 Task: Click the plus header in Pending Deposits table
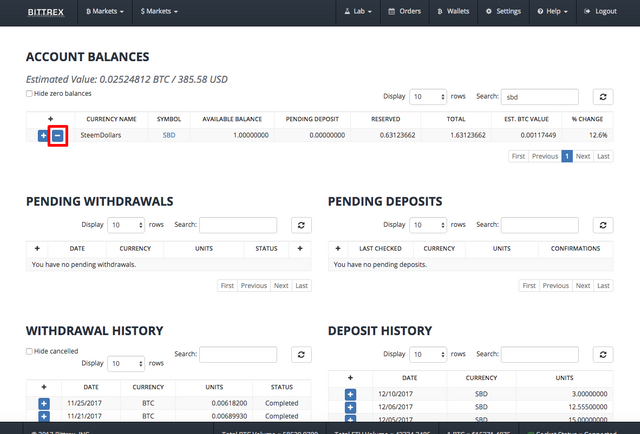pos(338,248)
